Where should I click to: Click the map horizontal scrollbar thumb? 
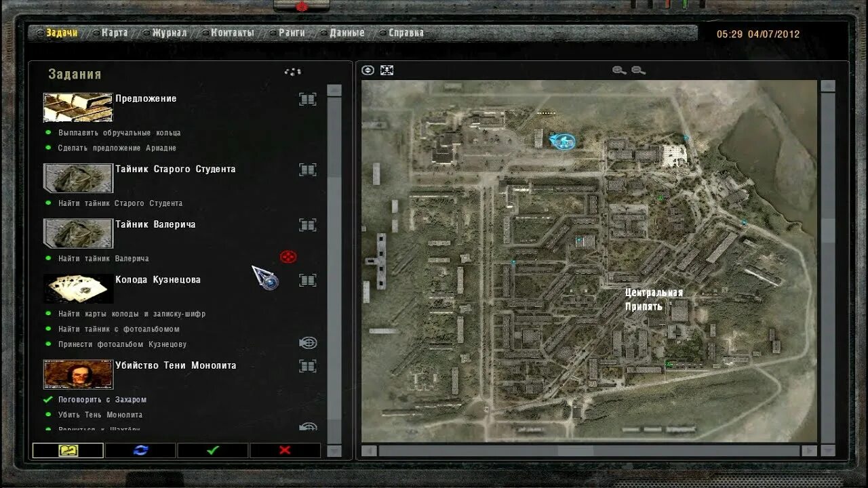(x=576, y=451)
